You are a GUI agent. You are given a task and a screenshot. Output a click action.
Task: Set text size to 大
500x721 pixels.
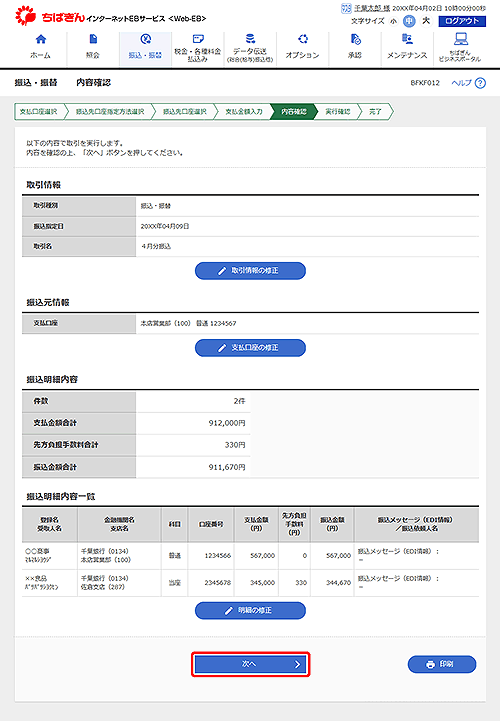[x=426, y=21]
